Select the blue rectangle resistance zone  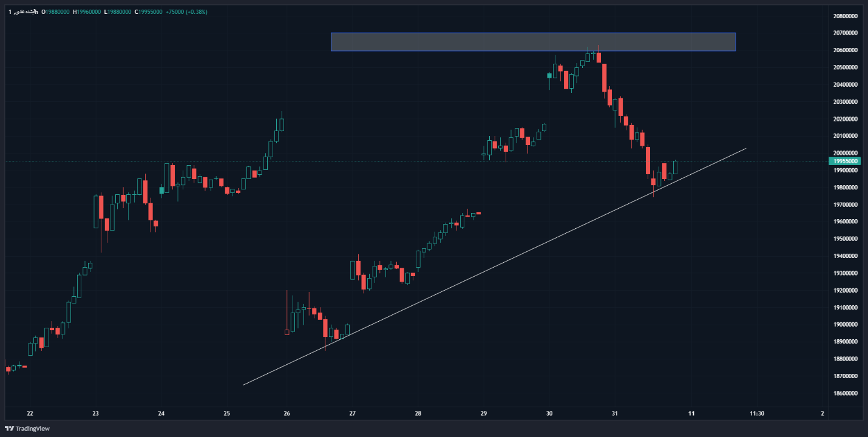[x=532, y=42]
